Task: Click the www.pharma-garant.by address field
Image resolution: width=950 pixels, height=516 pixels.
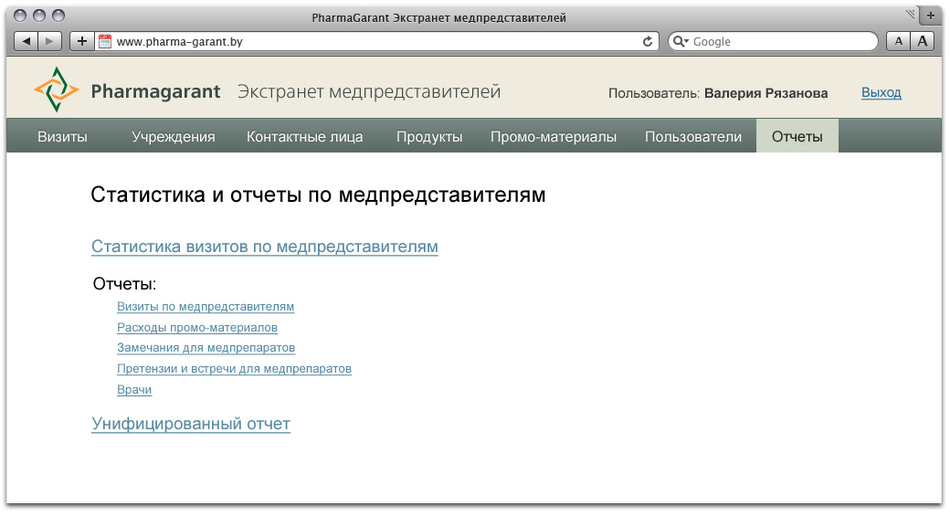Action: click(370, 42)
